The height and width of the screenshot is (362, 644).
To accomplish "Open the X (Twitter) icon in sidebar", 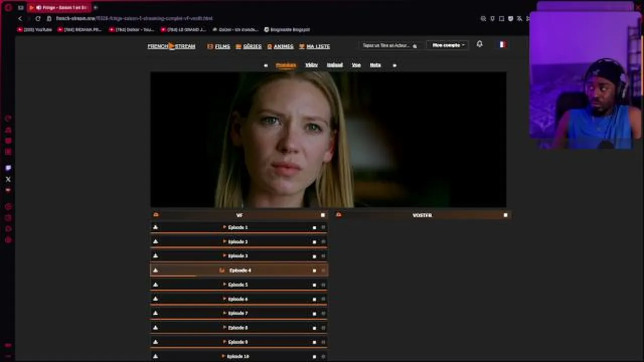I will click(x=8, y=179).
